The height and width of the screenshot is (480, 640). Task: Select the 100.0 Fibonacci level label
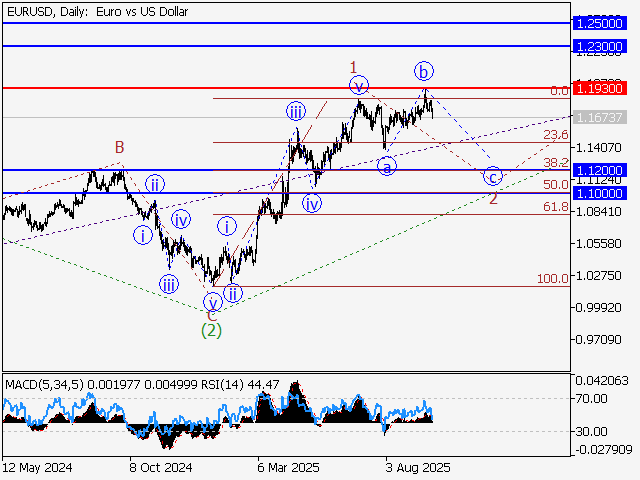[552, 279]
